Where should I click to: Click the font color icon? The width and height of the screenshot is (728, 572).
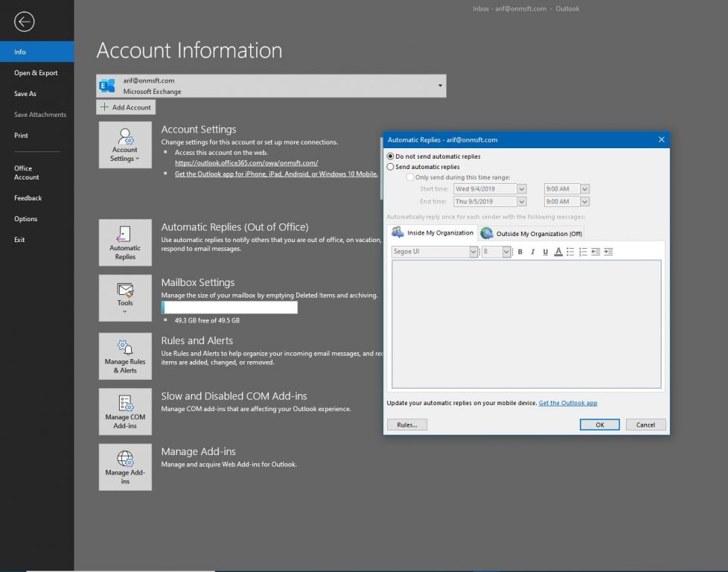click(558, 252)
